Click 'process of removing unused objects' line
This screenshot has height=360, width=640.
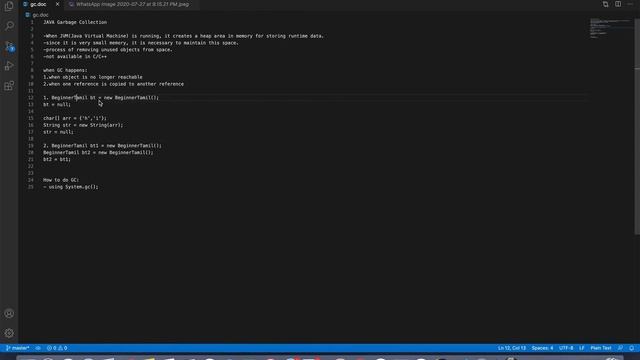click(x=108, y=50)
